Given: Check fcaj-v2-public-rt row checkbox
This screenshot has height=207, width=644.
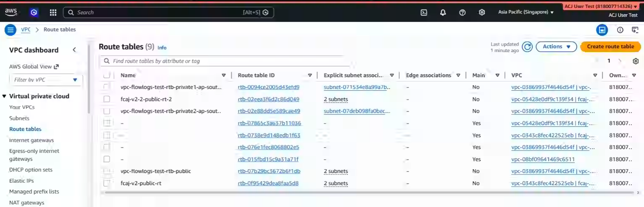Looking at the screenshot, I should (x=107, y=183).
